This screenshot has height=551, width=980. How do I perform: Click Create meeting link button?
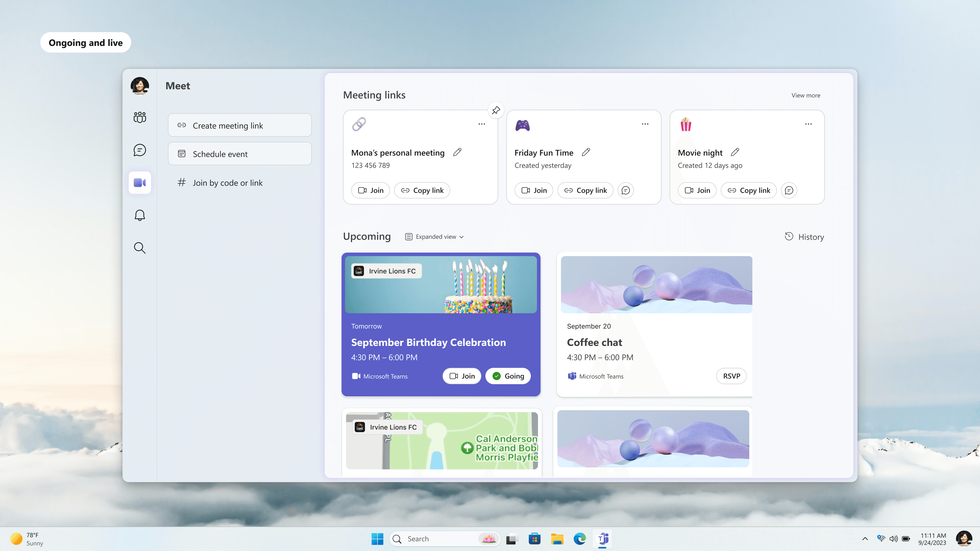pyautogui.click(x=240, y=125)
